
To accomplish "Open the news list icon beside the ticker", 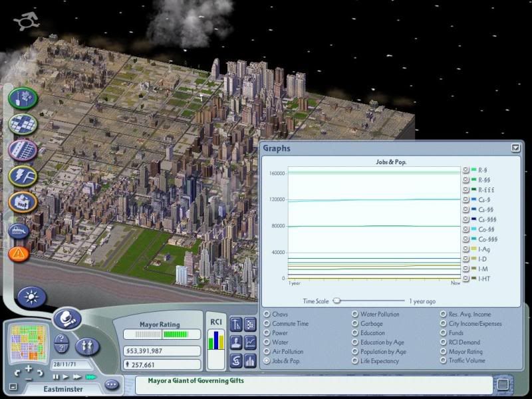I will tap(503, 384).
